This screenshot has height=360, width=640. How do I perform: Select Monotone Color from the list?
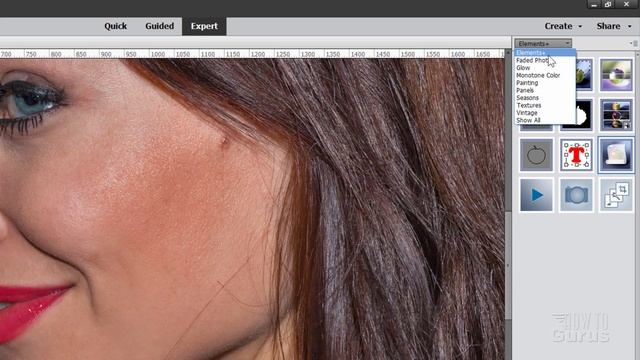tap(545, 75)
